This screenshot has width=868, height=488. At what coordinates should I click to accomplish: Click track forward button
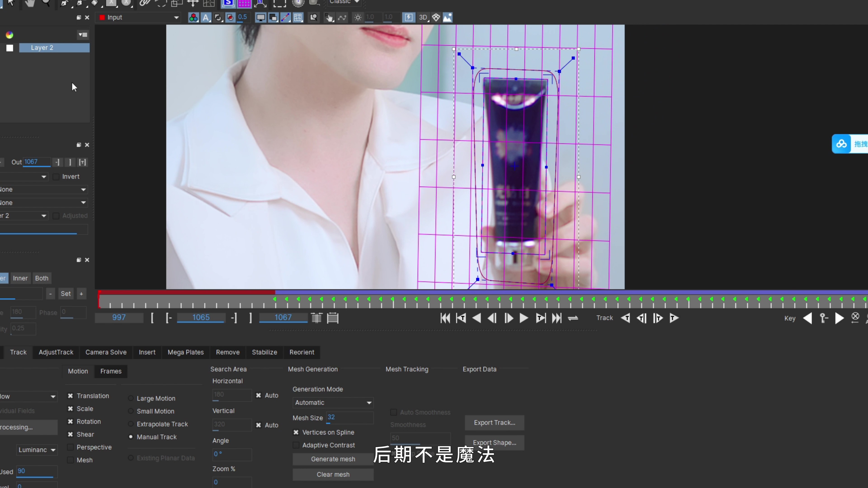[674, 318]
